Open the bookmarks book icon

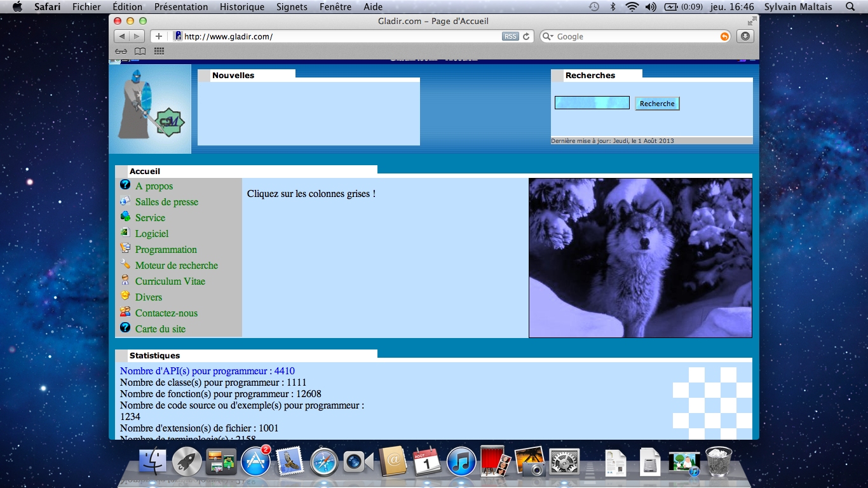point(140,51)
